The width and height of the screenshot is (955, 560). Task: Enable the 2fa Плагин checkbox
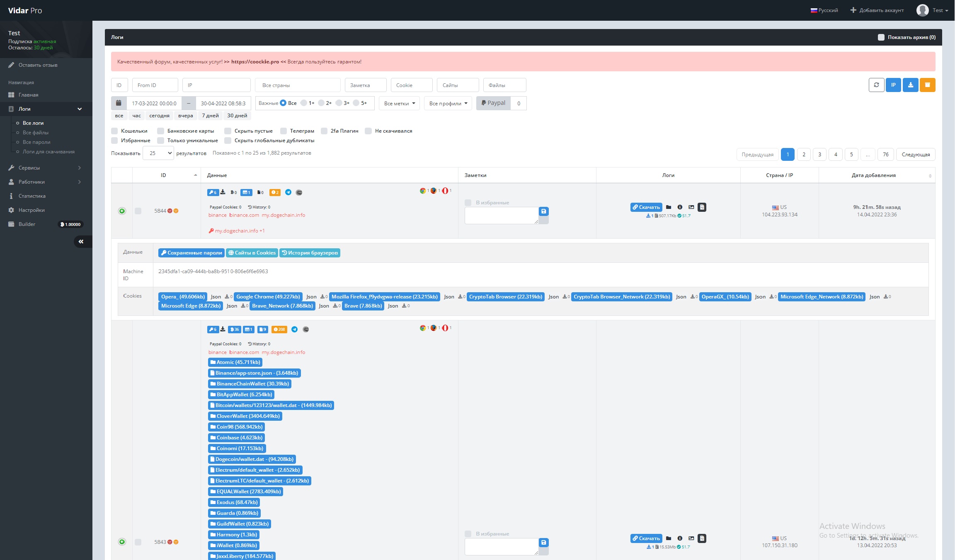point(324,131)
